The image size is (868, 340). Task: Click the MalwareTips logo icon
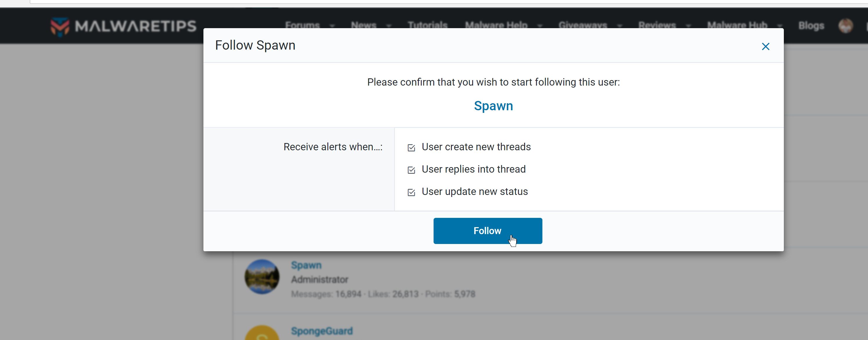60,26
